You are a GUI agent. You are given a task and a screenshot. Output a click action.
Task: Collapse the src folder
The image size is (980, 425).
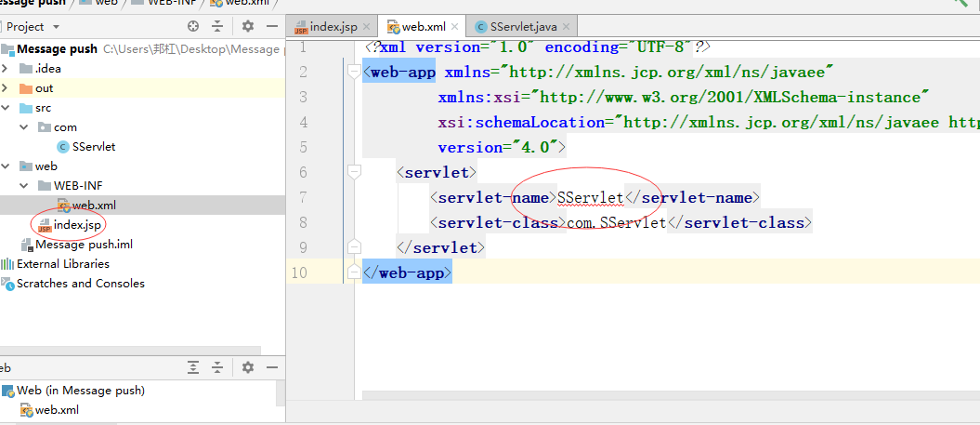pos(5,108)
